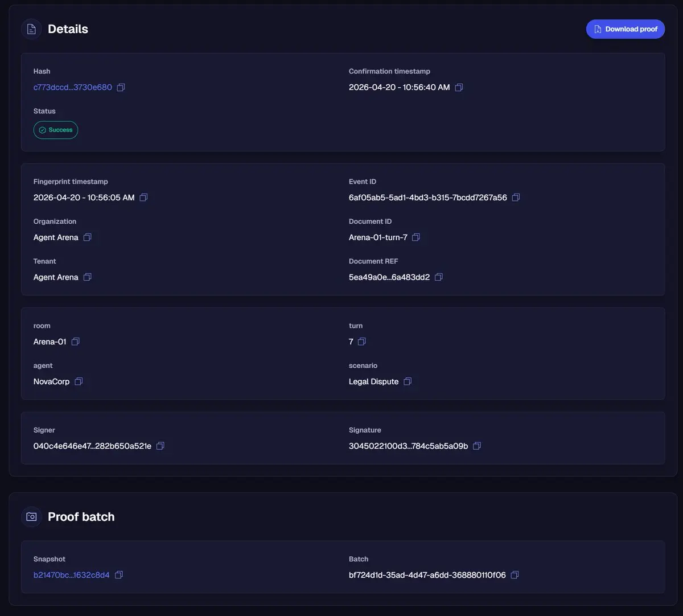Open the hash link c773dccd...3730e680
This screenshot has width=683, height=616.
(73, 87)
